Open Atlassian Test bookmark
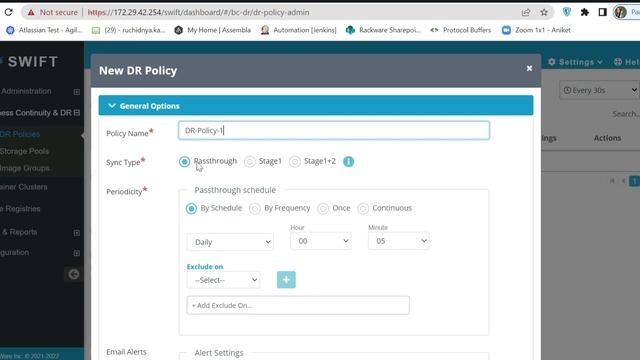Viewport: 640px width, 360px height. [x=44, y=30]
